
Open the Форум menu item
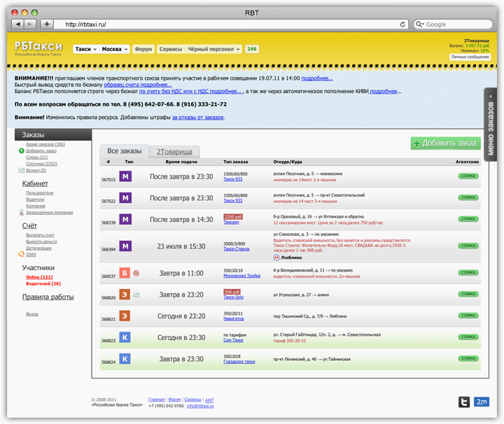click(143, 49)
